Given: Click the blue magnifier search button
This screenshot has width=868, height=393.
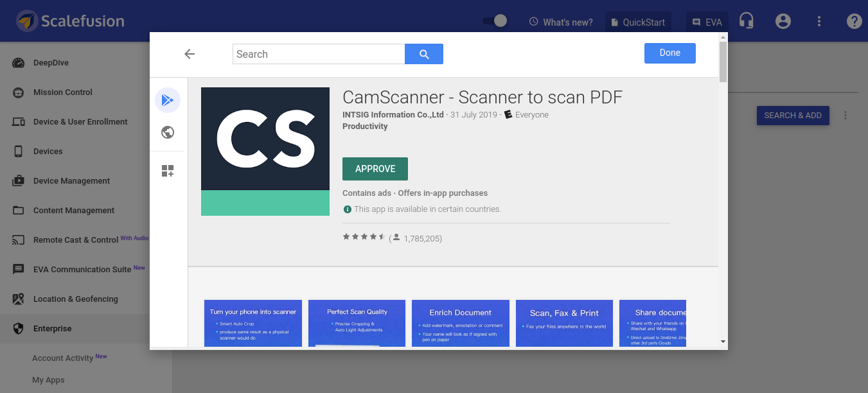Looking at the screenshot, I should coord(424,54).
